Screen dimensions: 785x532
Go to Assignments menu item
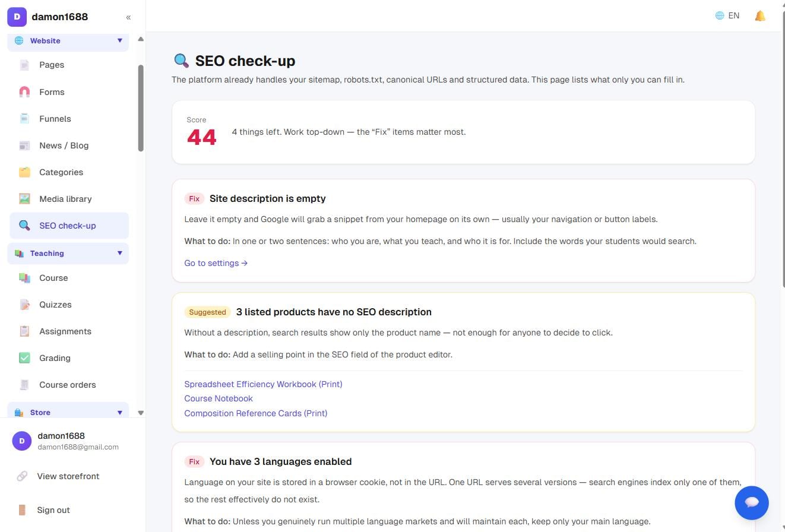coord(69,331)
